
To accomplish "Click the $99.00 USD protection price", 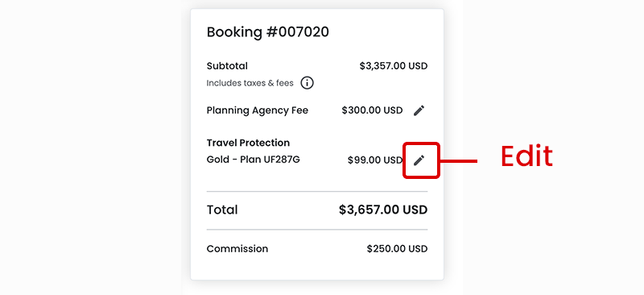I will pyautogui.click(x=375, y=160).
